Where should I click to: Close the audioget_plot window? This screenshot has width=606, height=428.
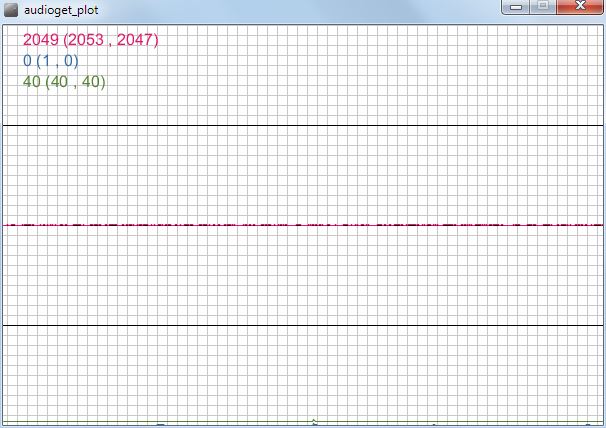click(x=579, y=7)
